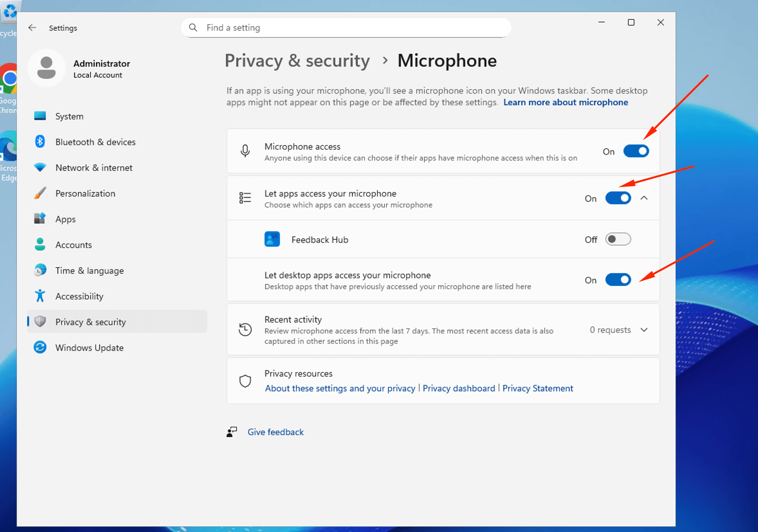The height and width of the screenshot is (532, 758).
Task: Open the Privacy dashboard link
Action: tap(459, 388)
